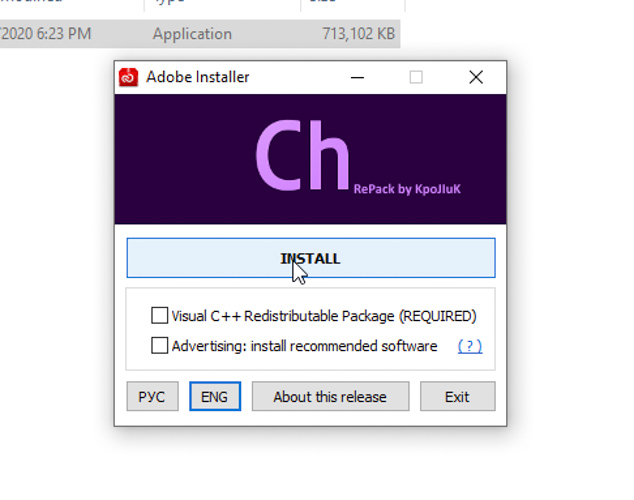Enable the Visual C++ Redistributable Package checkbox
The height and width of the screenshot is (500, 634).
coord(159,316)
